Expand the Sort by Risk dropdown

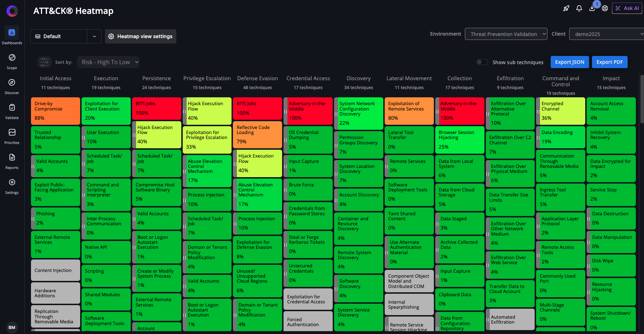click(x=108, y=62)
